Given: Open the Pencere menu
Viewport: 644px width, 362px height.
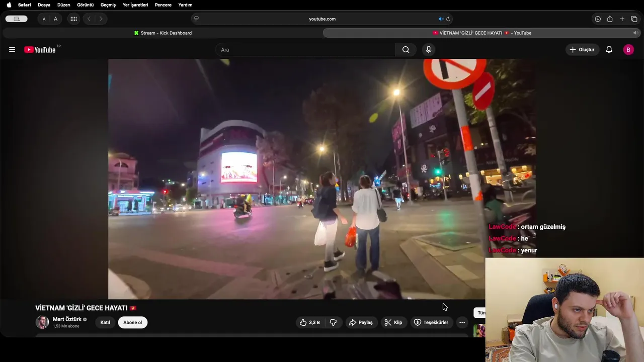Looking at the screenshot, I should [x=163, y=5].
